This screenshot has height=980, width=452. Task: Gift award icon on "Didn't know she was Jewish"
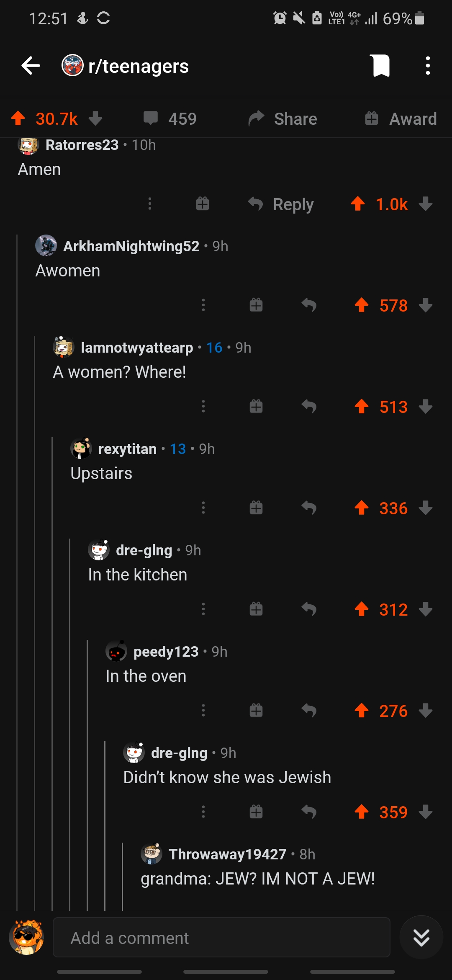point(256,812)
